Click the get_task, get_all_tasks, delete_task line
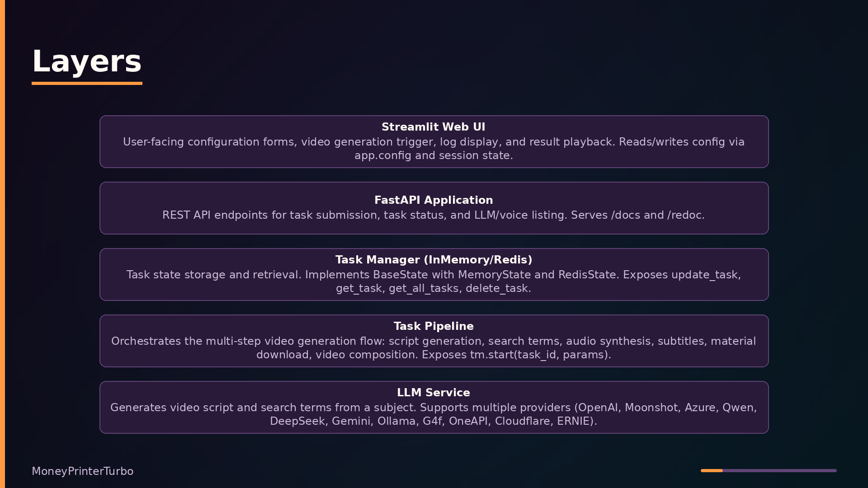This screenshot has height=488, width=868. 434,288
